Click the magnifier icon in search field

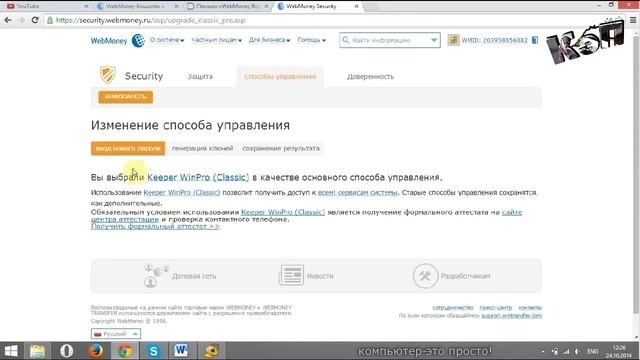coord(346,40)
